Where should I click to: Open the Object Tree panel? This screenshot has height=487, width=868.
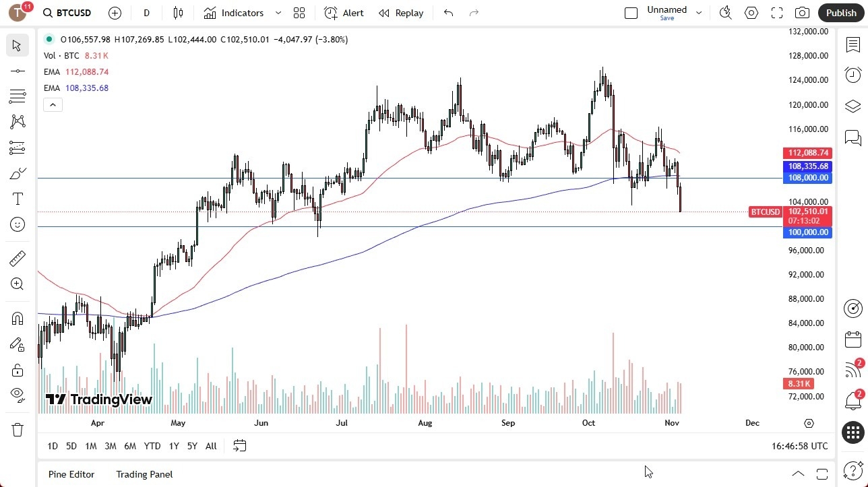point(852,106)
